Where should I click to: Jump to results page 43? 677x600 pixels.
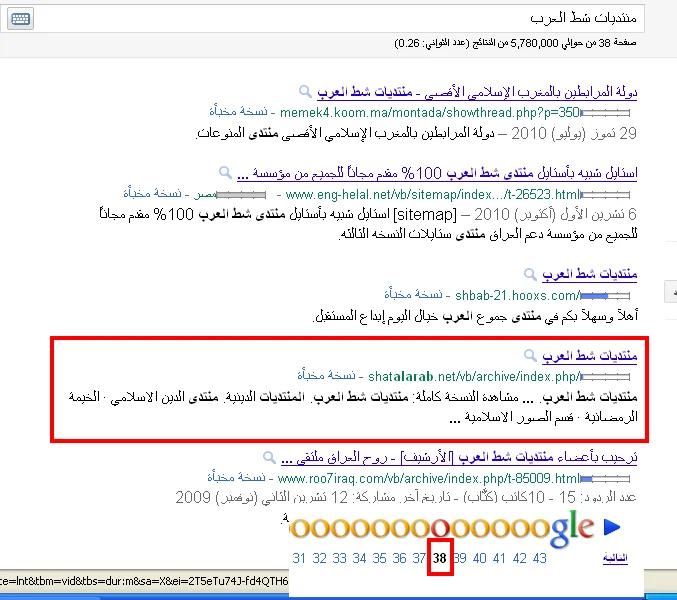pyautogui.click(x=540, y=558)
